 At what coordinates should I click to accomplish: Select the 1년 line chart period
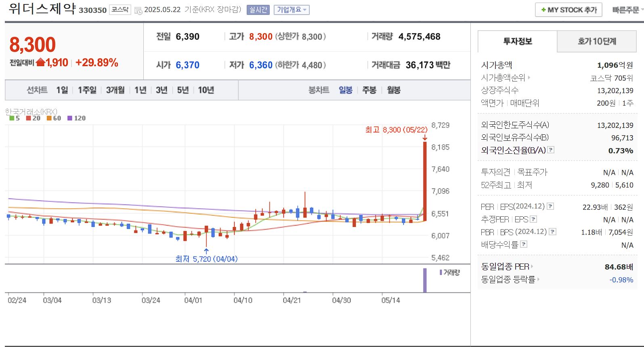140,90
